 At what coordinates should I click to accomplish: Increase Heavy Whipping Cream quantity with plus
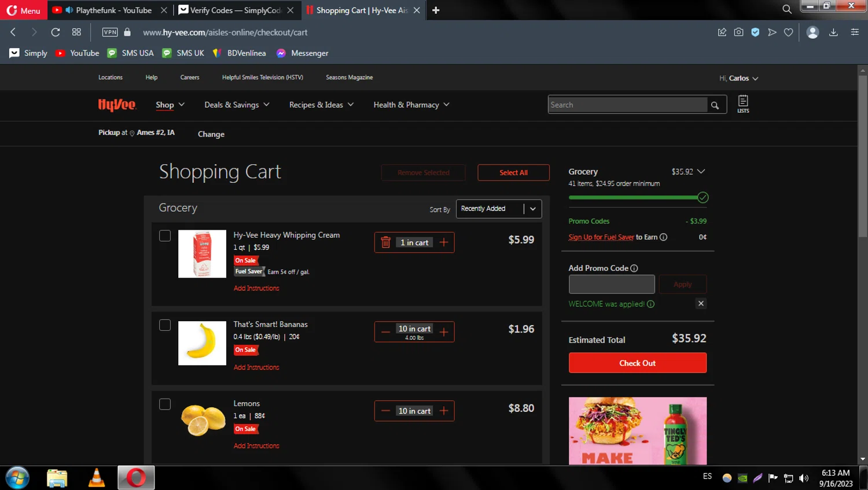tap(444, 242)
